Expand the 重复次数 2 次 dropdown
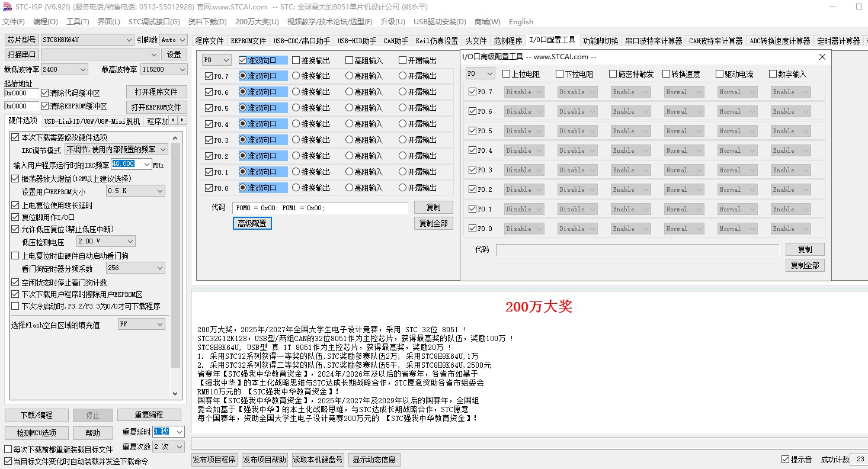The image size is (868, 469). point(180,446)
